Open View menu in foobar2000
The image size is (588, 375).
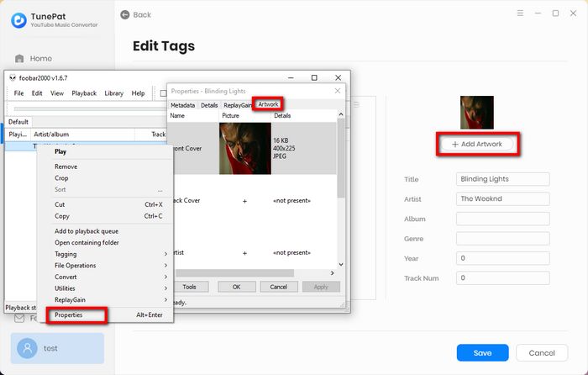pyautogui.click(x=57, y=93)
